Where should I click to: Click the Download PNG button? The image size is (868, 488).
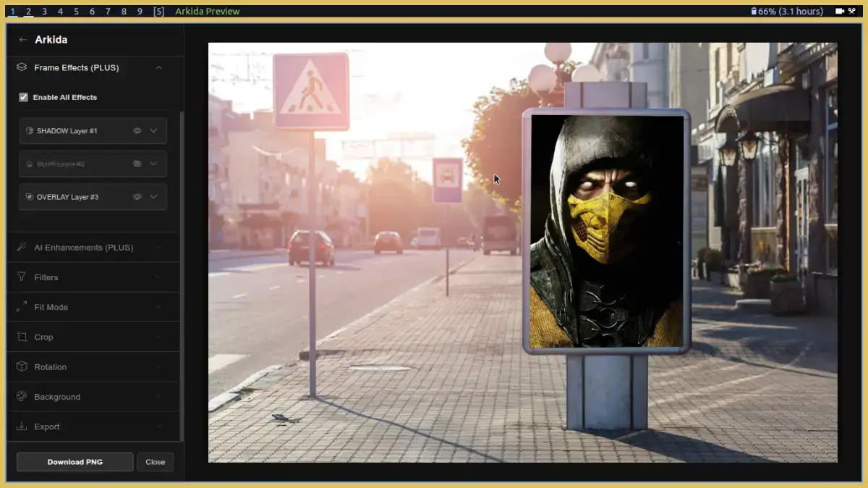75,462
